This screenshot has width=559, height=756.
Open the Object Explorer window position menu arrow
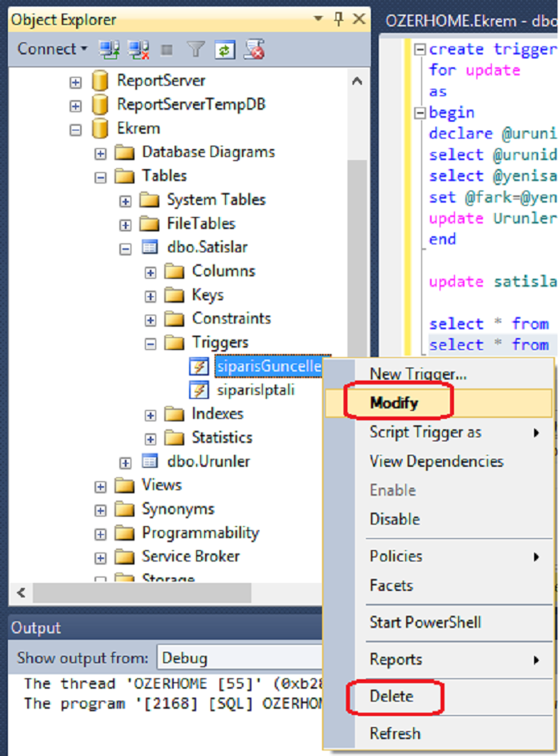coord(320,19)
